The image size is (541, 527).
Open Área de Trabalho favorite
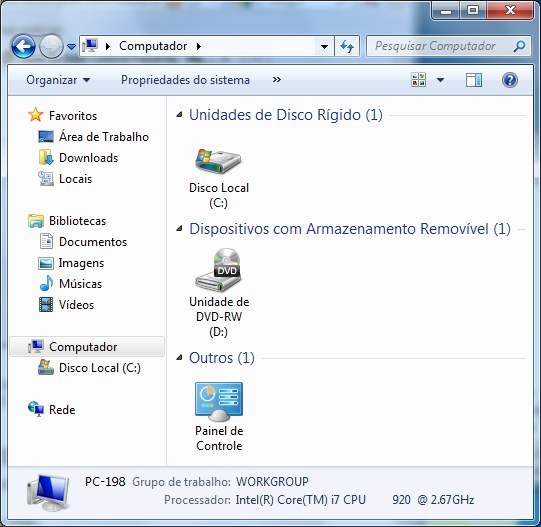104,137
